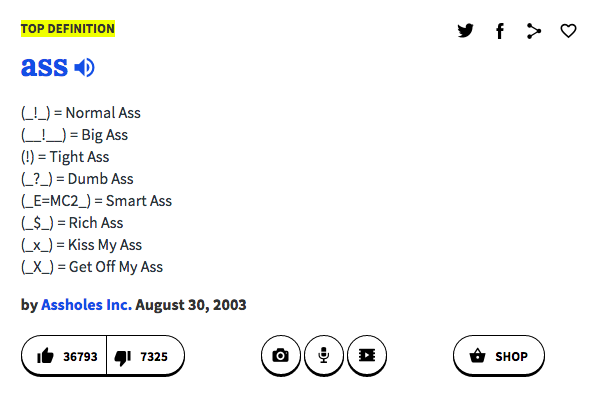Share the definition on Facebook

pyautogui.click(x=500, y=31)
